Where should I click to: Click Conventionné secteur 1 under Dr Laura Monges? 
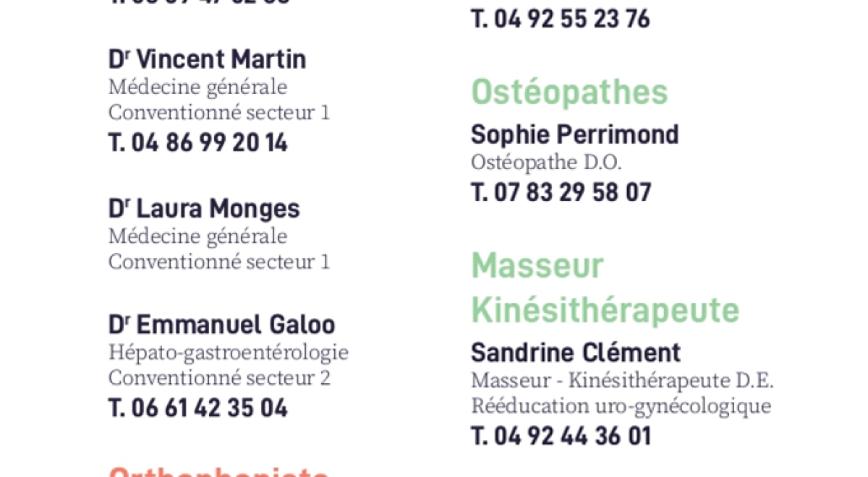pyautogui.click(x=219, y=262)
